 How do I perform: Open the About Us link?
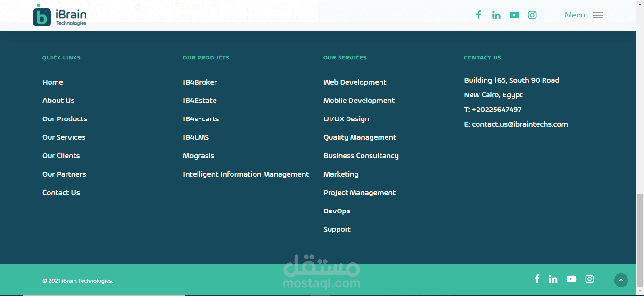(x=58, y=101)
